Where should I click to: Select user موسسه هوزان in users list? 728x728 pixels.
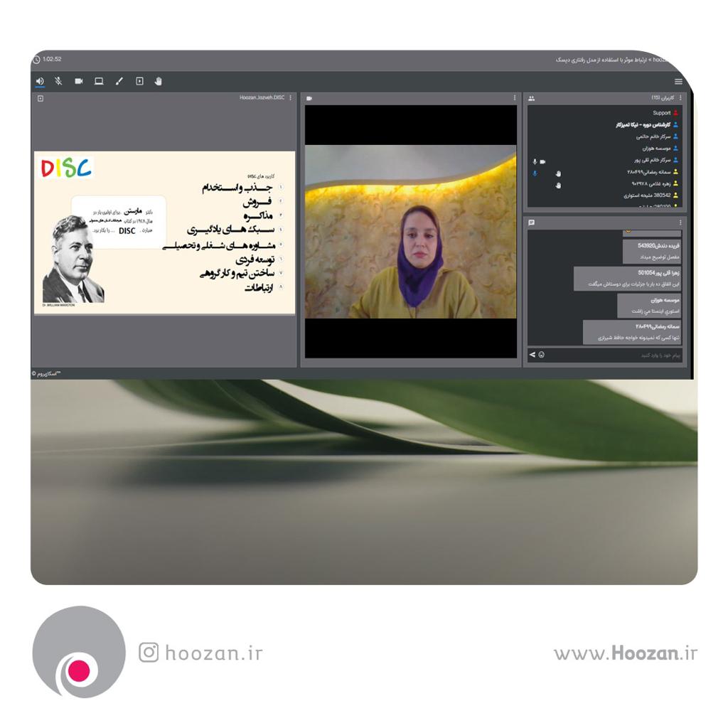[604, 149]
